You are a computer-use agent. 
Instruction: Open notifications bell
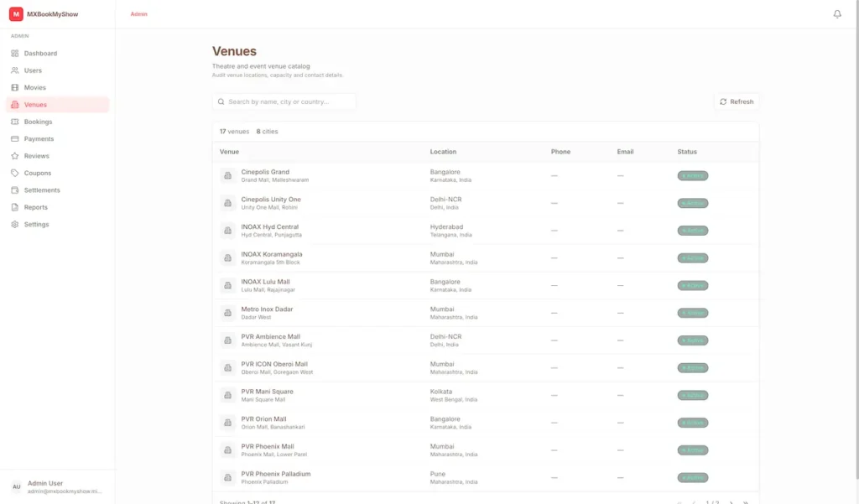click(x=837, y=14)
